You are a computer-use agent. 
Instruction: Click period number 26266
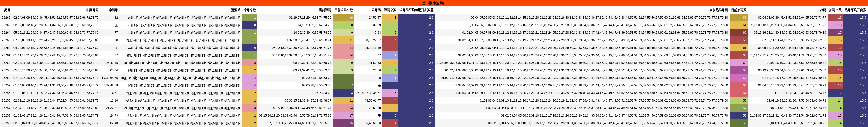[x=6, y=18]
